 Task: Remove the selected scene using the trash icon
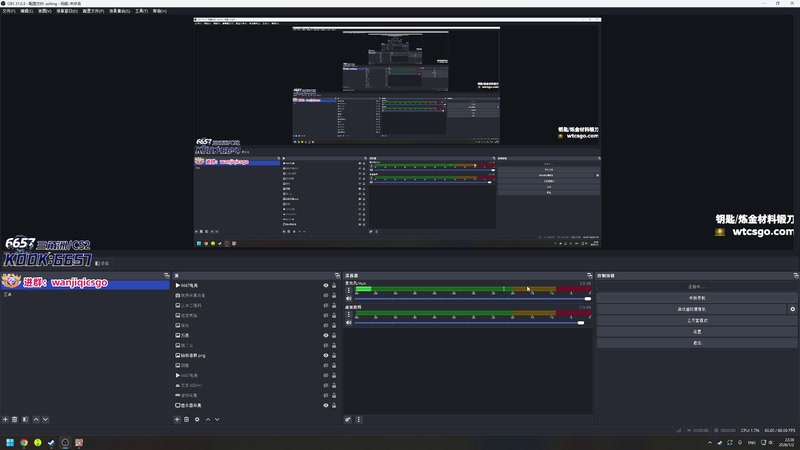click(15, 419)
